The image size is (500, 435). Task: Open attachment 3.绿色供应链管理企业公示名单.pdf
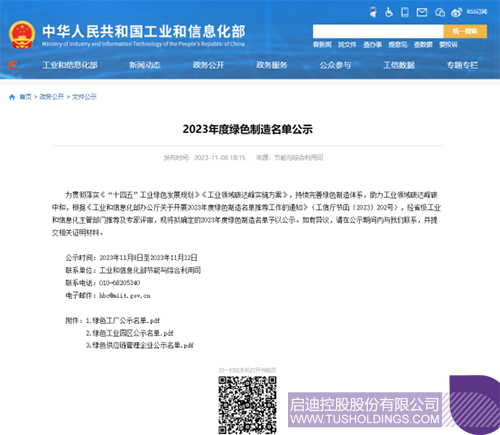point(140,345)
